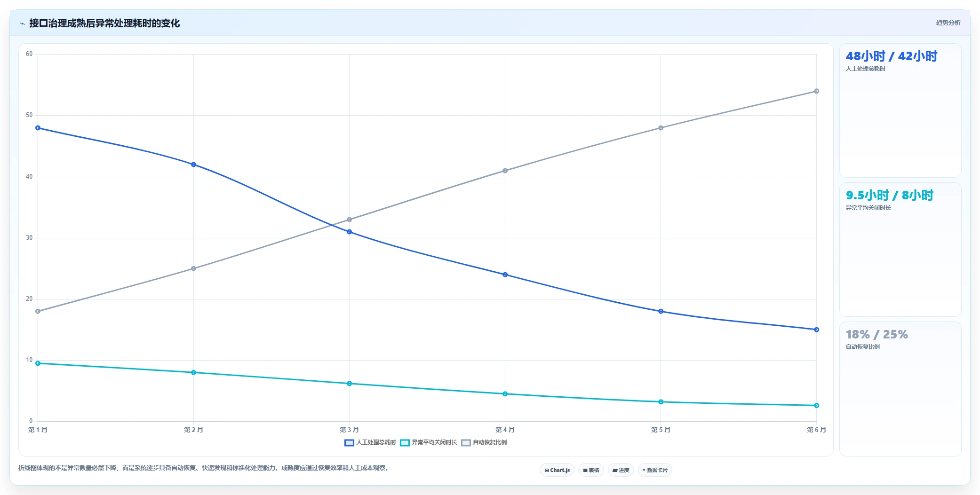
Task: Click gray line point at 第 2 月 (25)
Action: [x=193, y=268]
